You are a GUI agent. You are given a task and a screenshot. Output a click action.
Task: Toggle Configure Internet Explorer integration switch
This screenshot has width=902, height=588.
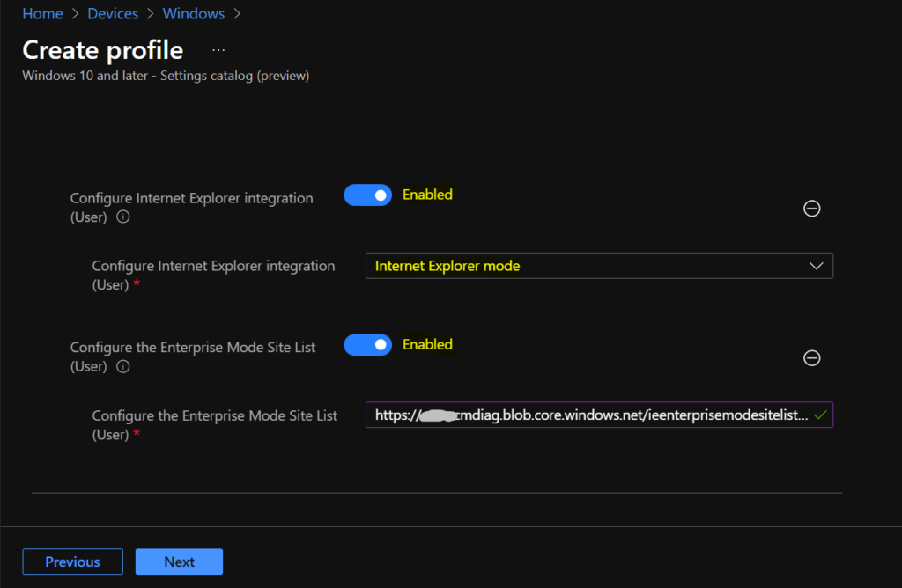coord(367,195)
